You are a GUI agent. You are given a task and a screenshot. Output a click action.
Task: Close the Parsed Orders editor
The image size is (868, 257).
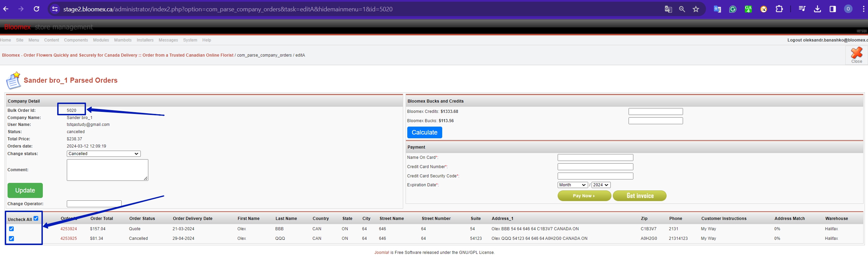[x=856, y=55]
